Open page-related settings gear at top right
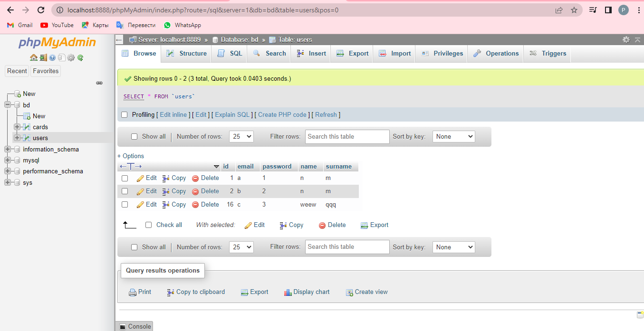The height and width of the screenshot is (331, 644). 626,40
